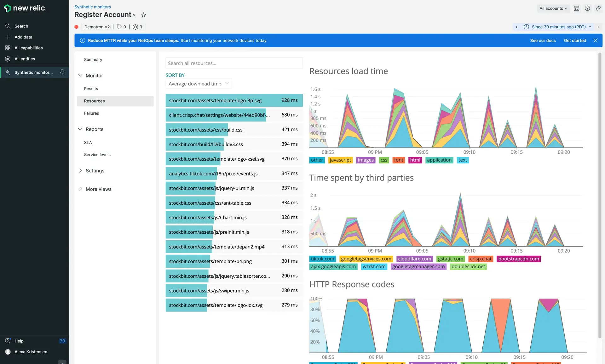Expand the Settings section

coord(95,171)
